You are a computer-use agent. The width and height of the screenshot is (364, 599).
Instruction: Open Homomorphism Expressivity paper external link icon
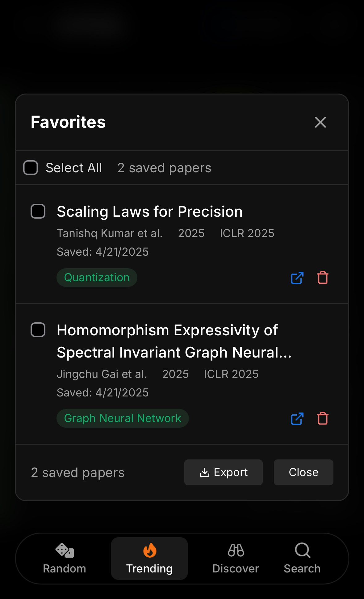click(x=297, y=418)
